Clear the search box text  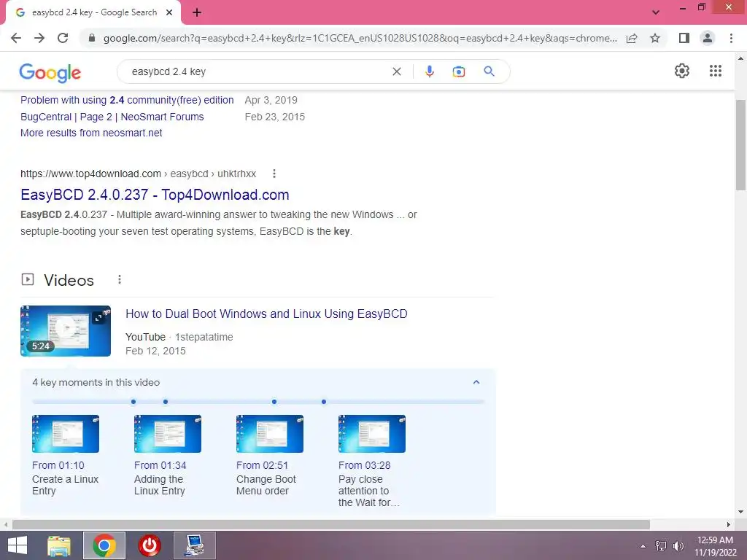coord(396,71)
